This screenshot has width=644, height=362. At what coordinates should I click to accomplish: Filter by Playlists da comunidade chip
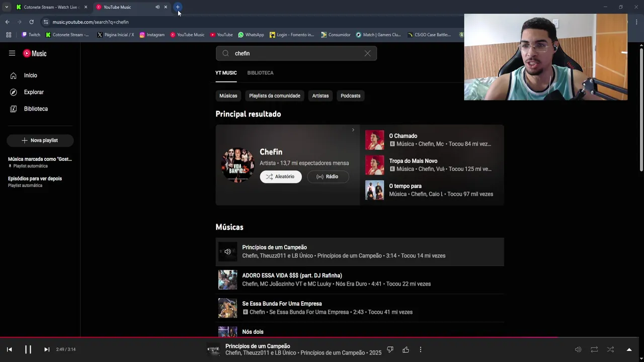coord(275,96)
